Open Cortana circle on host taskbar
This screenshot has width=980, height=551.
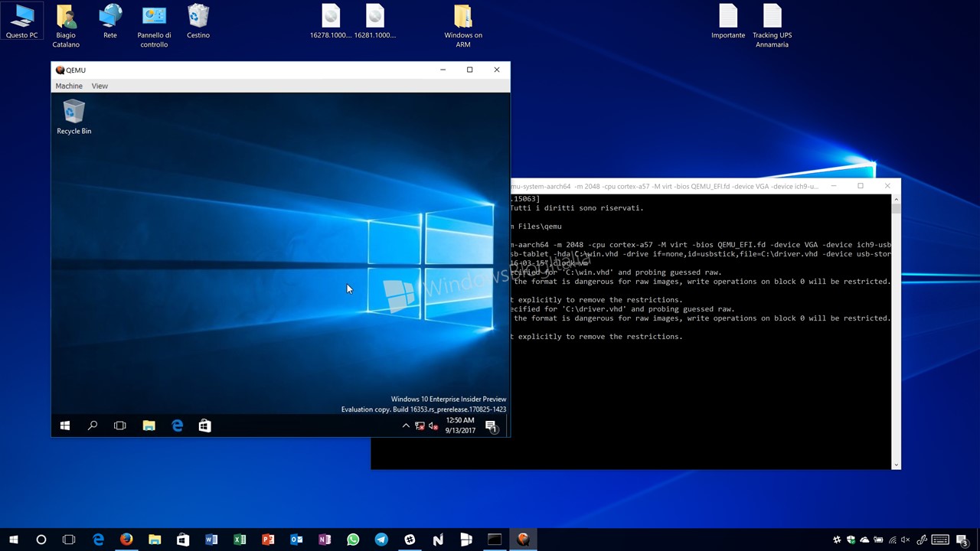(x=41, y=540)
